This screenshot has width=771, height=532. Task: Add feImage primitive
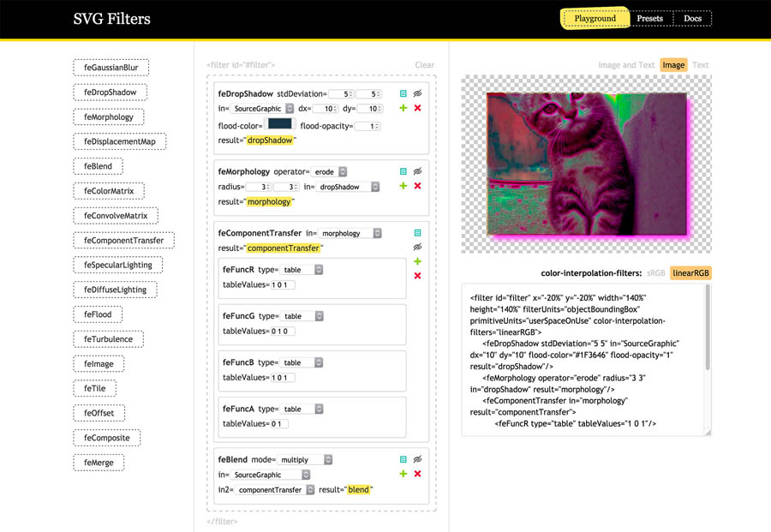[99, 363]
